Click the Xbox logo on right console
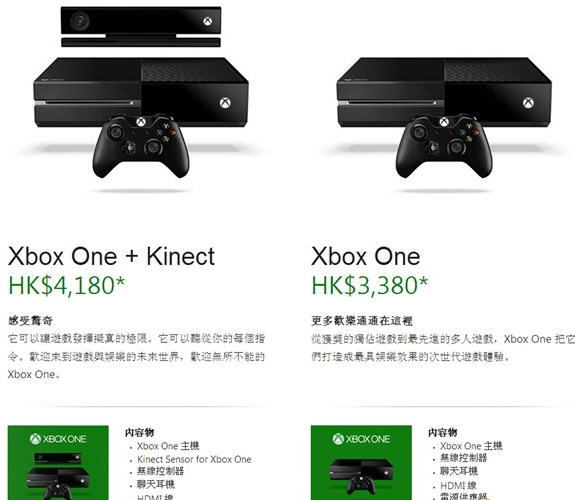575x500 pixels. point(528,103)
